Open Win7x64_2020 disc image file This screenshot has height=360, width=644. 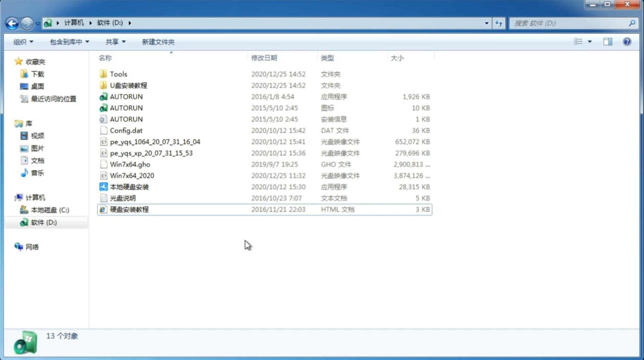tap(132, 175)
